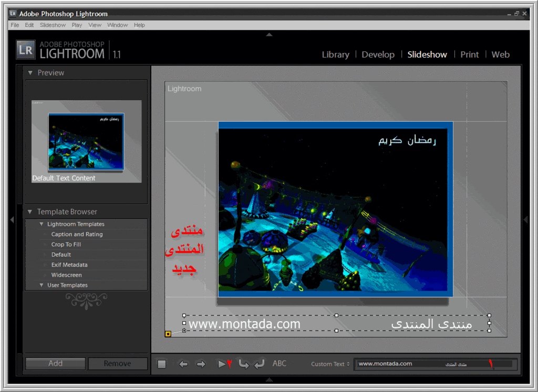
Task: Show the bottom filmstrip handle
Action: point(269,379)
